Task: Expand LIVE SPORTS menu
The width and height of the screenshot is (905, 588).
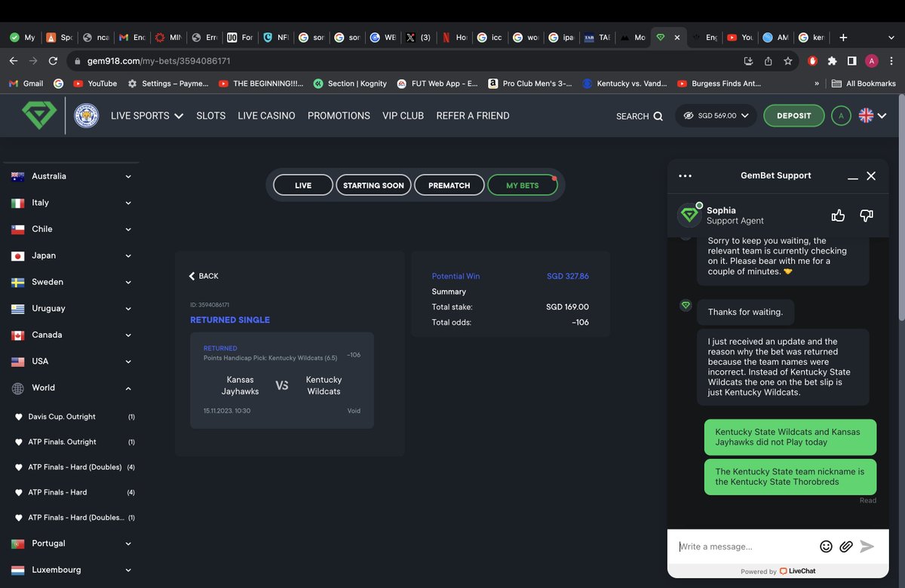Action: (147, 116)
